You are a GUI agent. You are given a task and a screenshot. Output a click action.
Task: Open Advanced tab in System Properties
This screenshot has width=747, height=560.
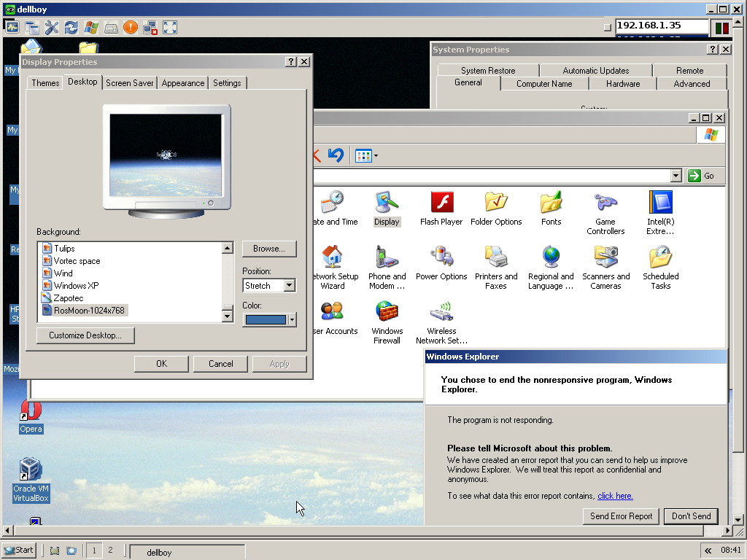coord(692,84)
